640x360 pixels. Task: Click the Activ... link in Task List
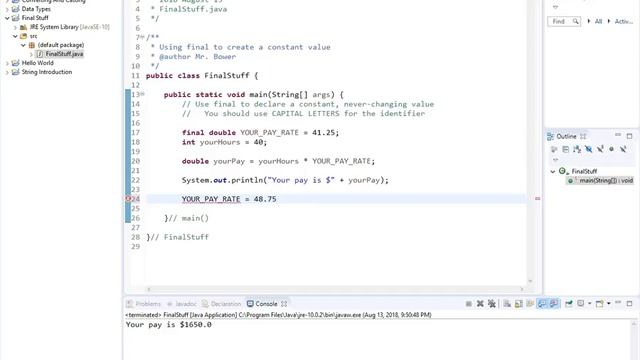coord(624,21)
